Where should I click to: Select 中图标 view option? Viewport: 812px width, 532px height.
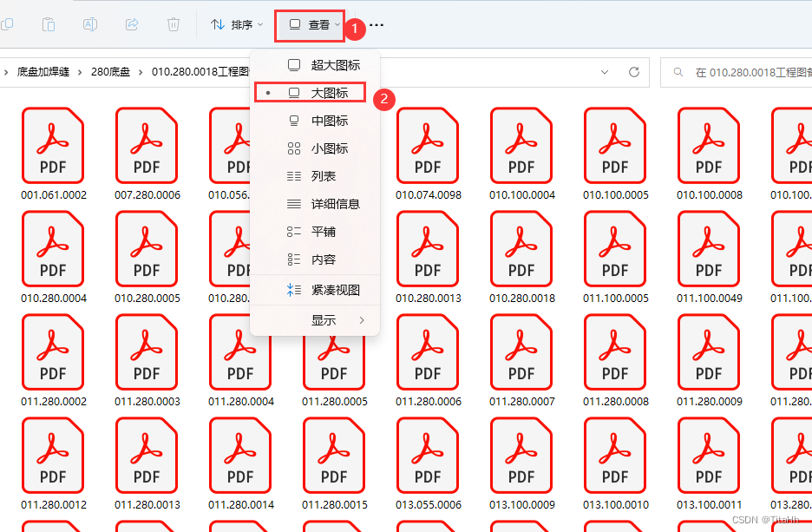(315, 122)
